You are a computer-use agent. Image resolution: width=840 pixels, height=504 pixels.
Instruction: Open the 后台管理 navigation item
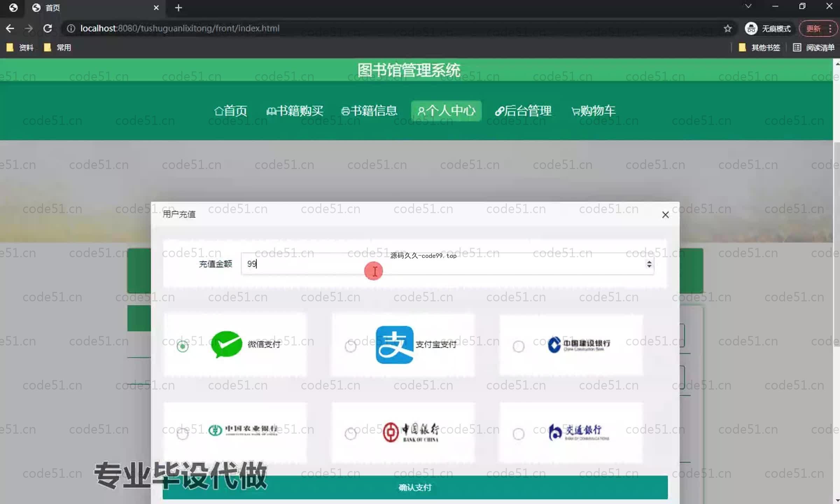pos(523,111)
